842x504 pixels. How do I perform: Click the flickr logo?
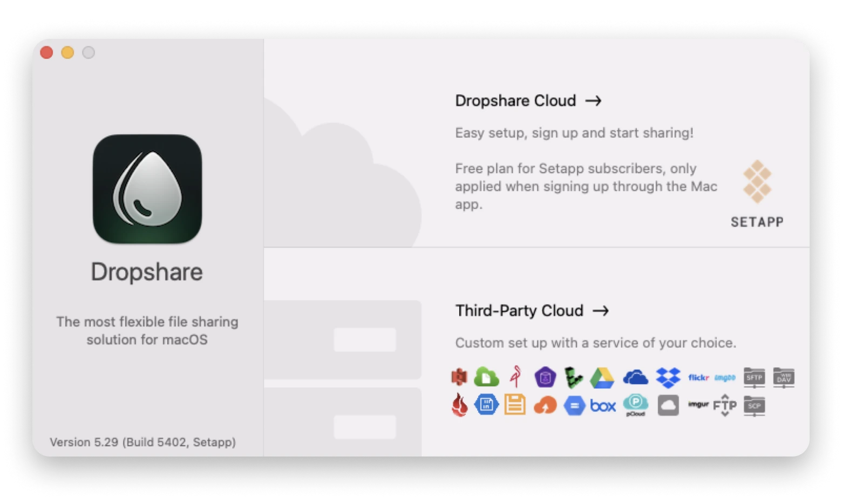[x=698, y=378]
